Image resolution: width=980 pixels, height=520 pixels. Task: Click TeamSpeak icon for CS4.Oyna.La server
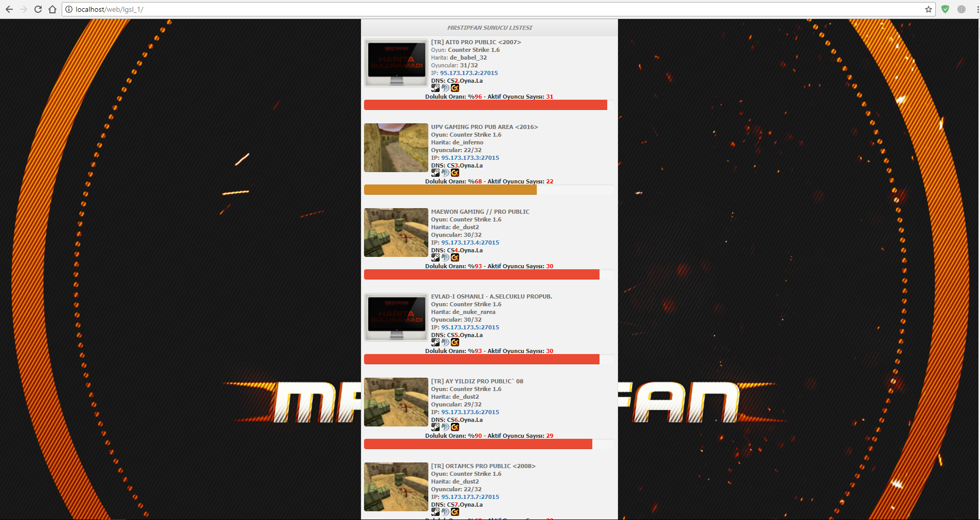coord(445,257)
